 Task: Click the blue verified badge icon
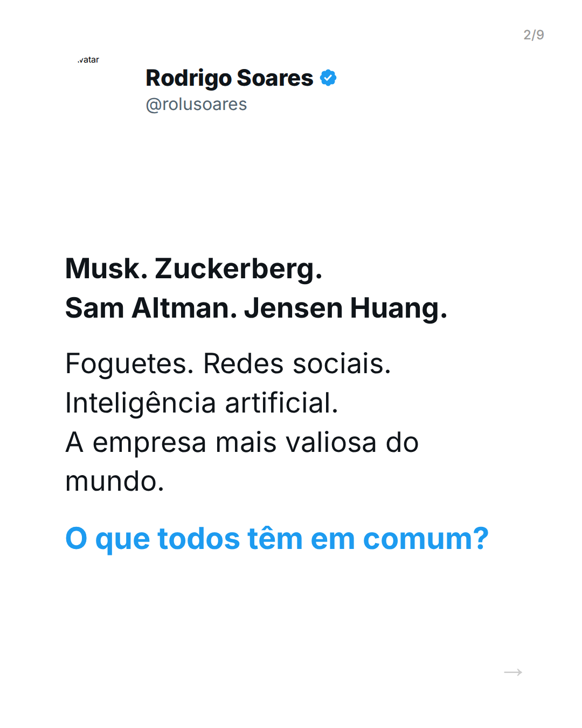click(x=328, y=78)
